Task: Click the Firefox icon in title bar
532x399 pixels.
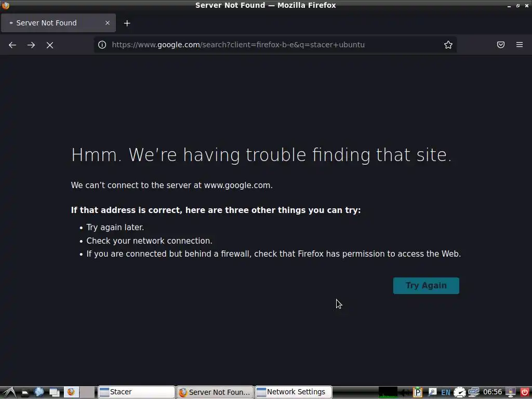Action: pyautogui.click(x=5, y=5)
